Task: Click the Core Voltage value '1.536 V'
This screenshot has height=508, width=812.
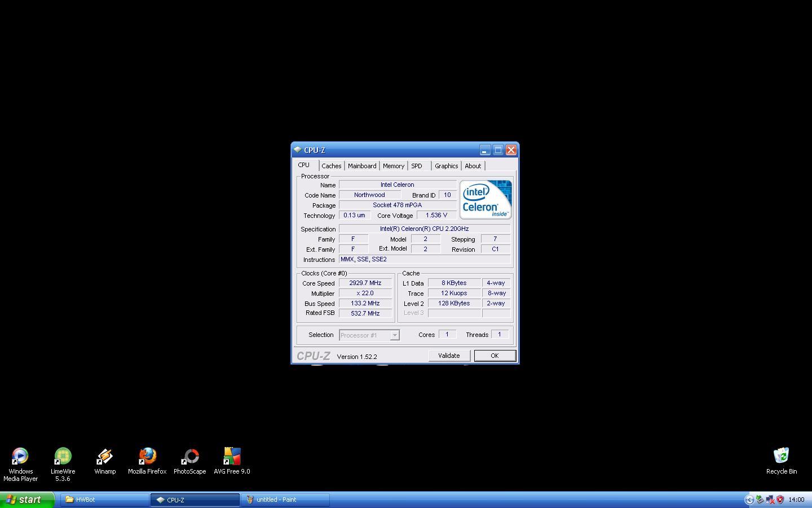Action: pyautogui.click(x=436, y=215)
